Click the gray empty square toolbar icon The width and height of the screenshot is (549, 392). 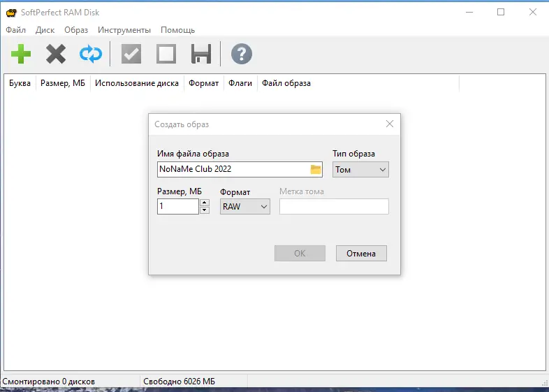[x=166, y=54]
